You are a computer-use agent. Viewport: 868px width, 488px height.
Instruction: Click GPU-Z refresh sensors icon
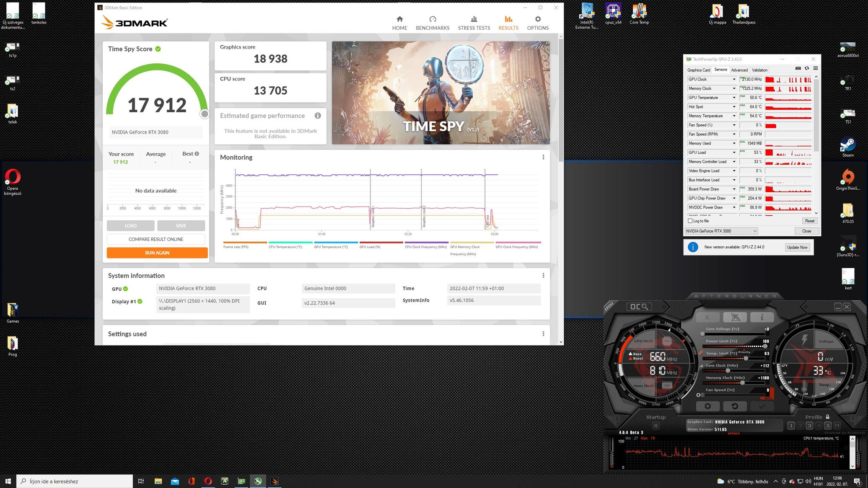tap(807, 68)
